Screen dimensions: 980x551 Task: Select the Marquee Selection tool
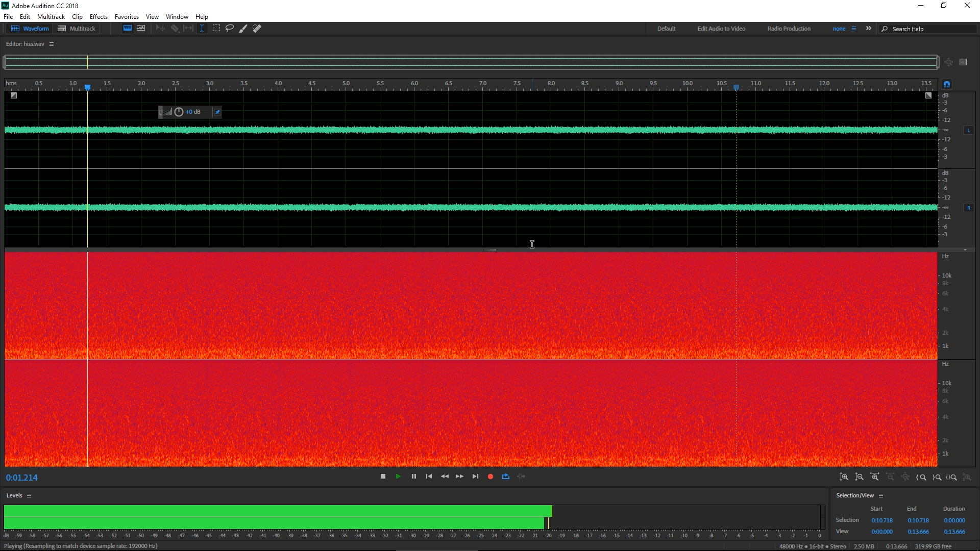coord(216,29)
